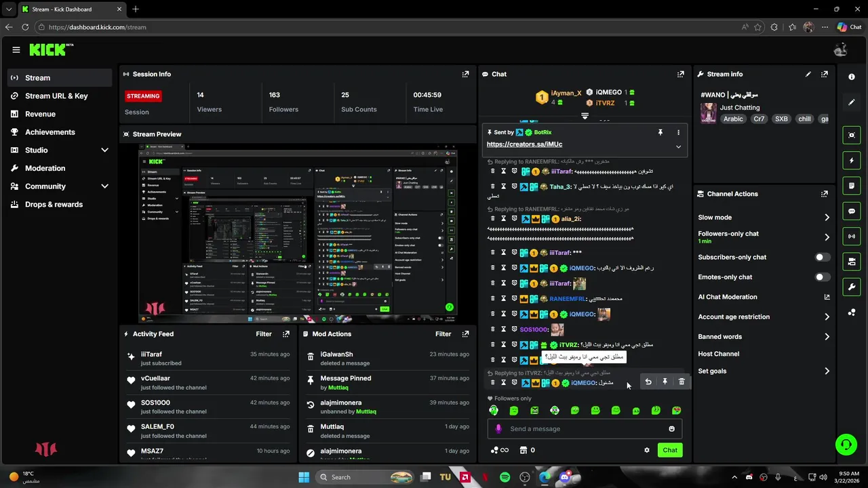Click the stream preview thumbnail
868x488 pixels.
298,232
